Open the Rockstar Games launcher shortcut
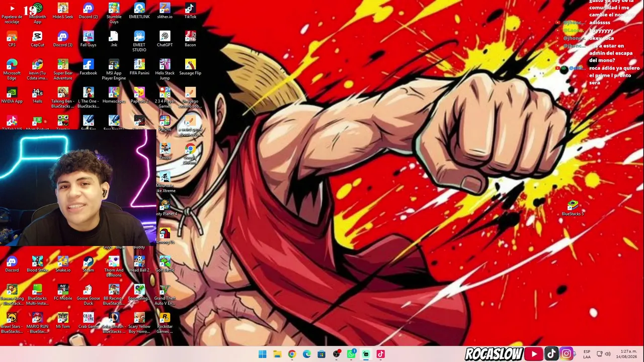Image resolution: width=644 pixels, height=362 pixels. (x=165, y=323)
